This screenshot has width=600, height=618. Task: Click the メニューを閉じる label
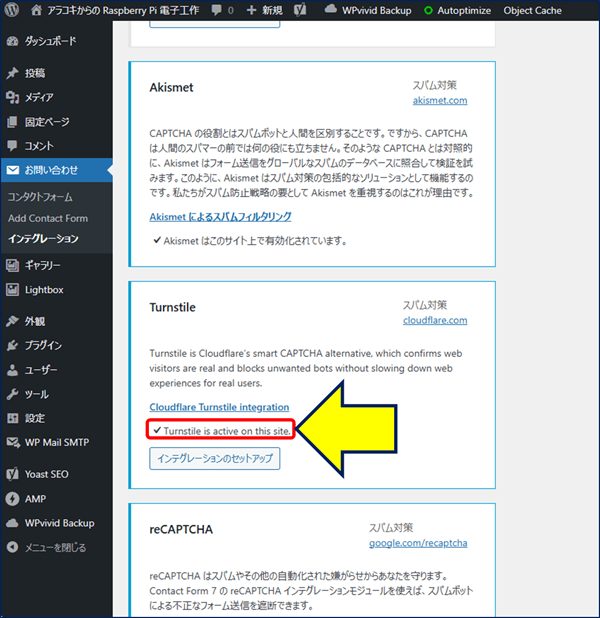(x=55, y=547)
